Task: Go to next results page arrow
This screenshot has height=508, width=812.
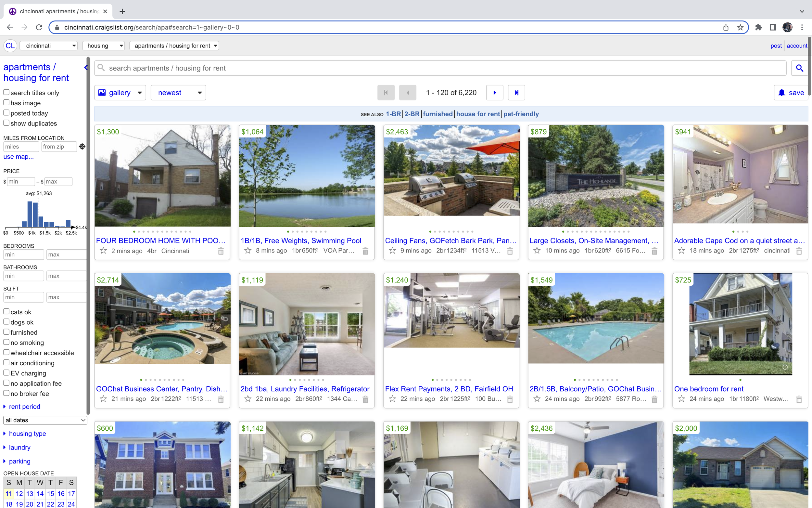Action: point(494,93)
